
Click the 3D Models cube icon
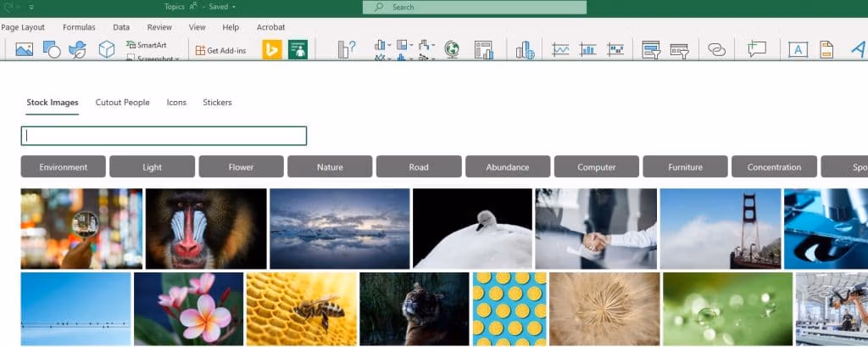coord(106,50)
